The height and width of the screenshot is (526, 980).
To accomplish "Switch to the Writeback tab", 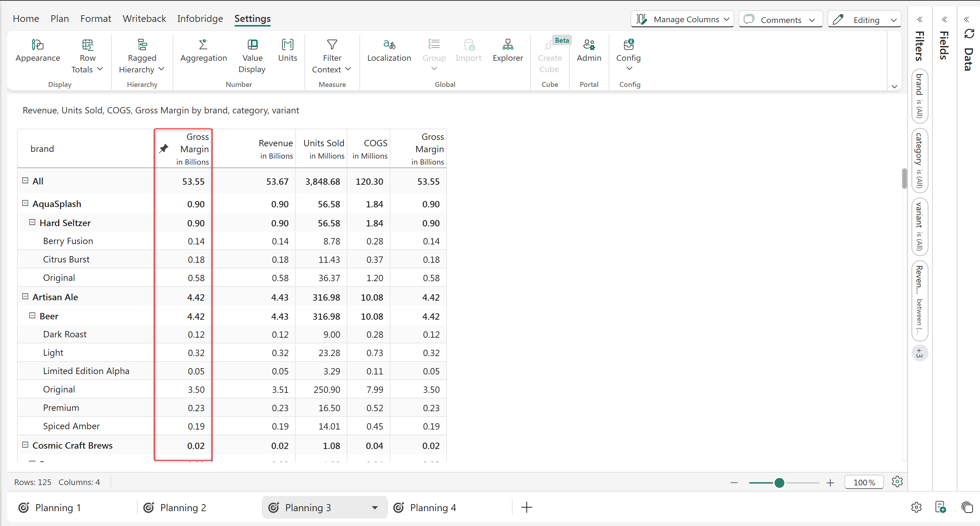I will (x=144, y=19).
